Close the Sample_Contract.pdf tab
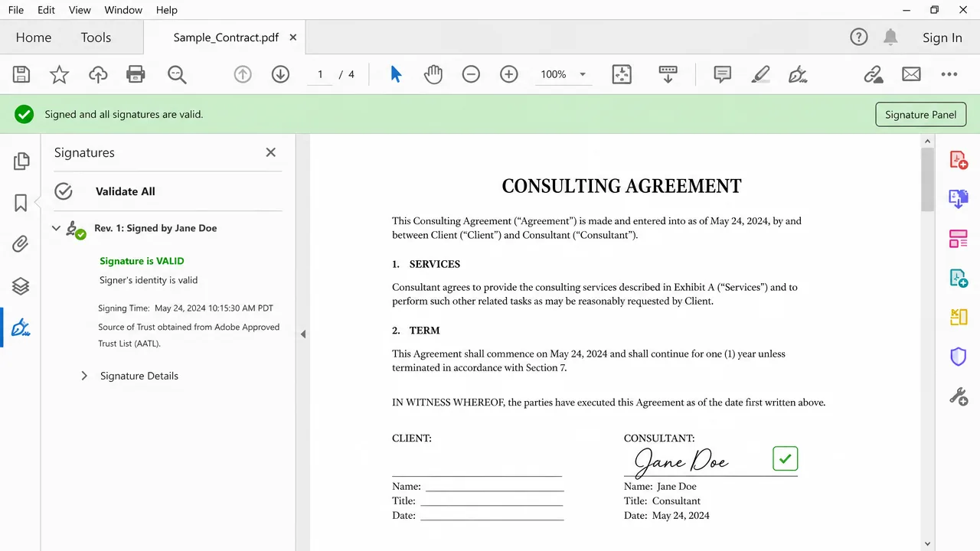Screen dimensions: 980x551 pos(292,37)
